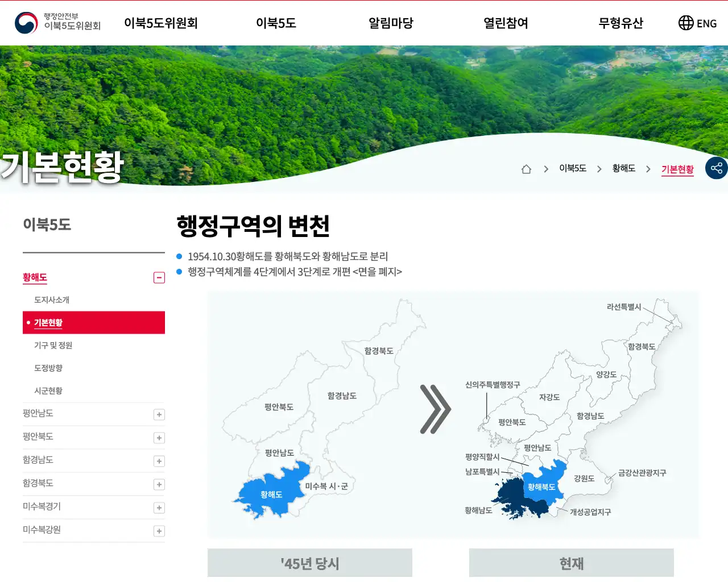The width and height of the screenshot is (728, 582).
Task: Open 기본현황 in the sidebar
Action: (x=94, y=322)
